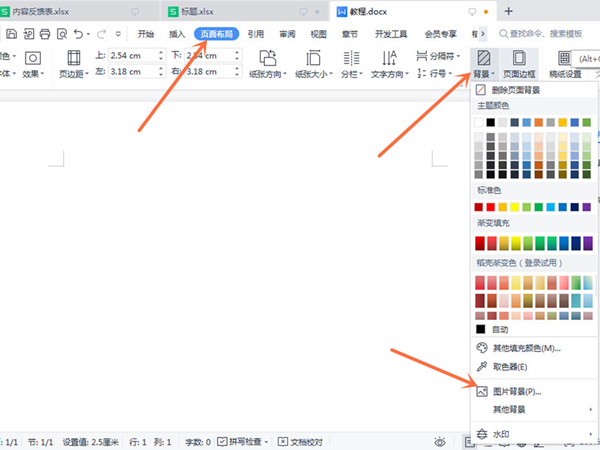Click the eye protection mode icon in status bar
Screen dimensions: 600x450
point(440,441)
